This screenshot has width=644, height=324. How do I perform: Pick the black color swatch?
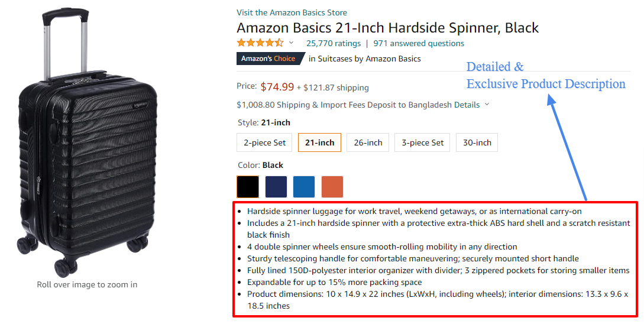click(248, 187)
